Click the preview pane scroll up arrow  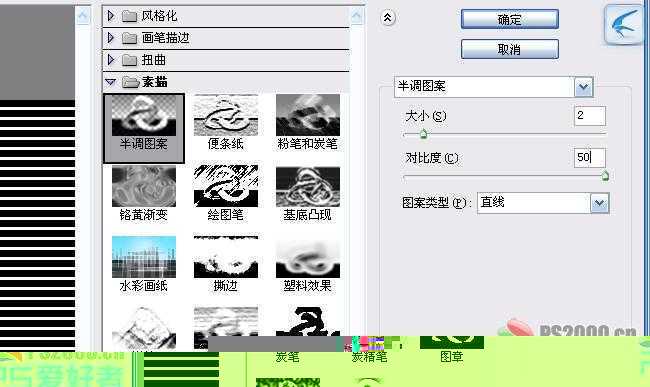coord(83,16)
